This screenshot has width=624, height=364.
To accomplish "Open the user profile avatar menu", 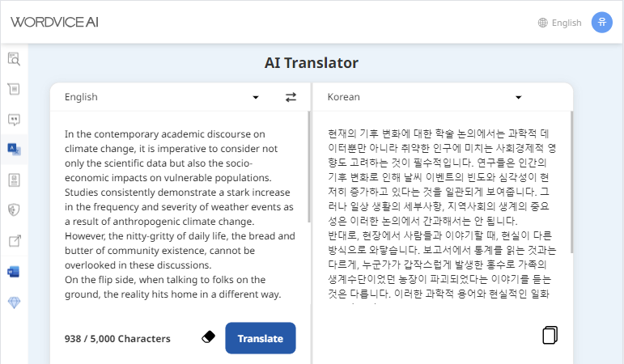I will [x=602, y=23].
